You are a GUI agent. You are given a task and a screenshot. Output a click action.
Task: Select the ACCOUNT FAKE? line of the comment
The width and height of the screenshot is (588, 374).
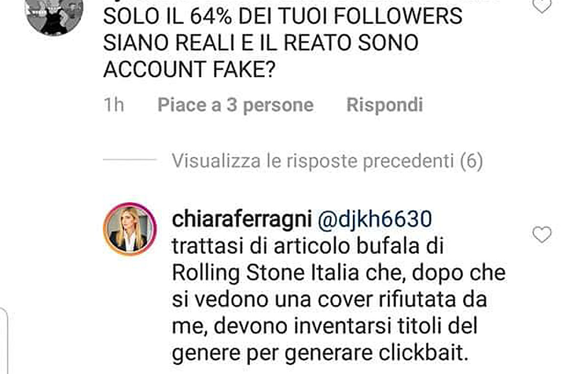(x=188, y=70)
